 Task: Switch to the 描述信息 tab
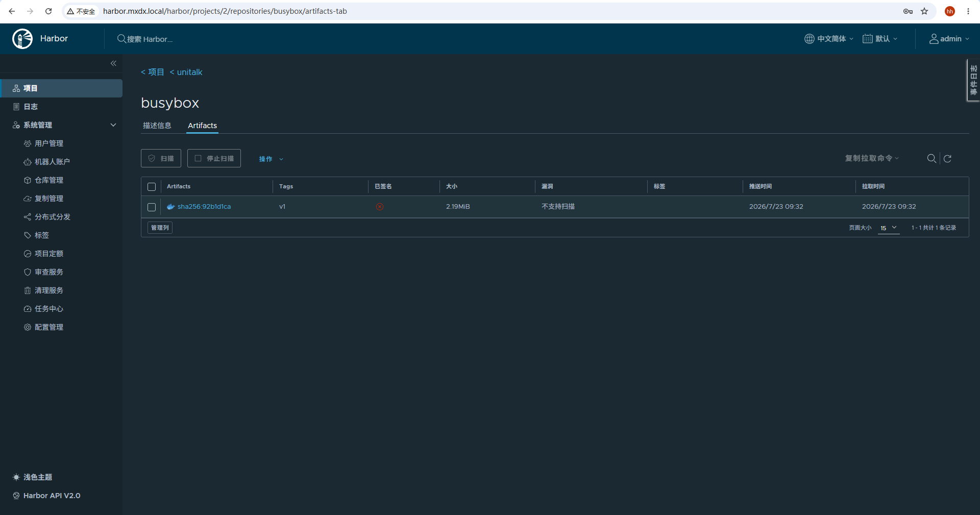coord(157,126)
